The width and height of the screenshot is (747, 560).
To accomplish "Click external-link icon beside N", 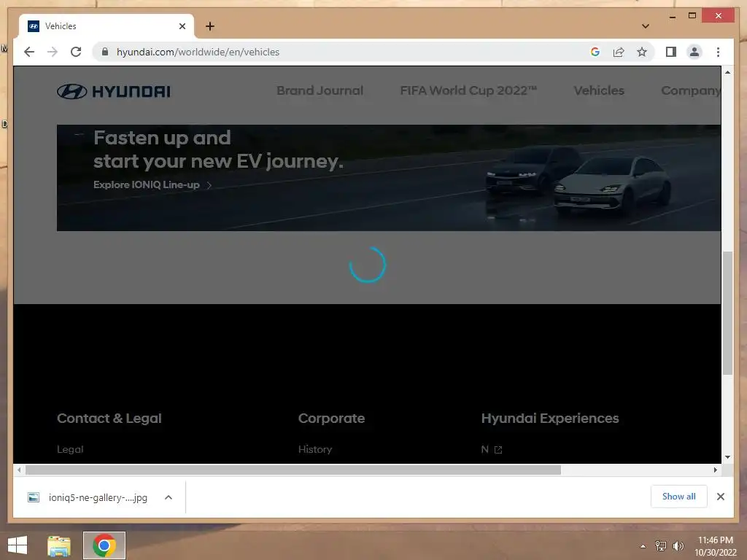I will pos(498,449).
